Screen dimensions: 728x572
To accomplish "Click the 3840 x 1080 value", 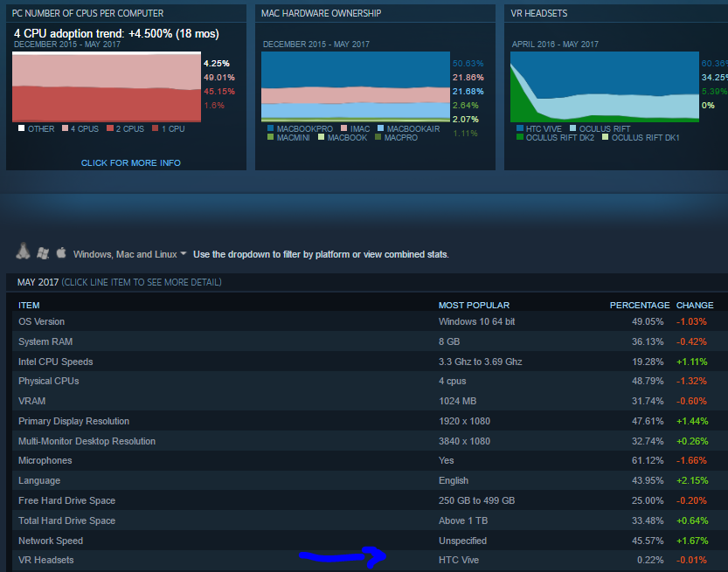I will pos(464,441).
